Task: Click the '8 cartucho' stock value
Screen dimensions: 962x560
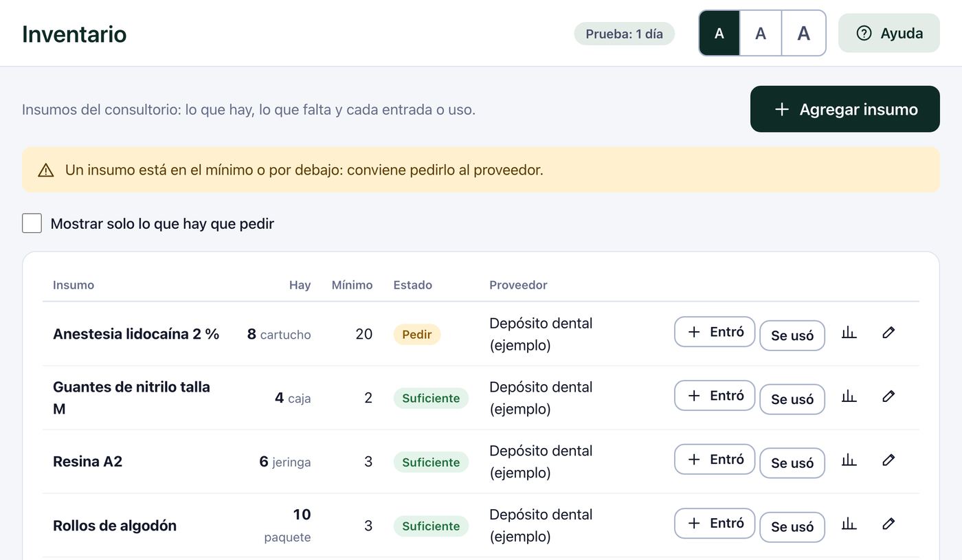Action: (279, 335)
